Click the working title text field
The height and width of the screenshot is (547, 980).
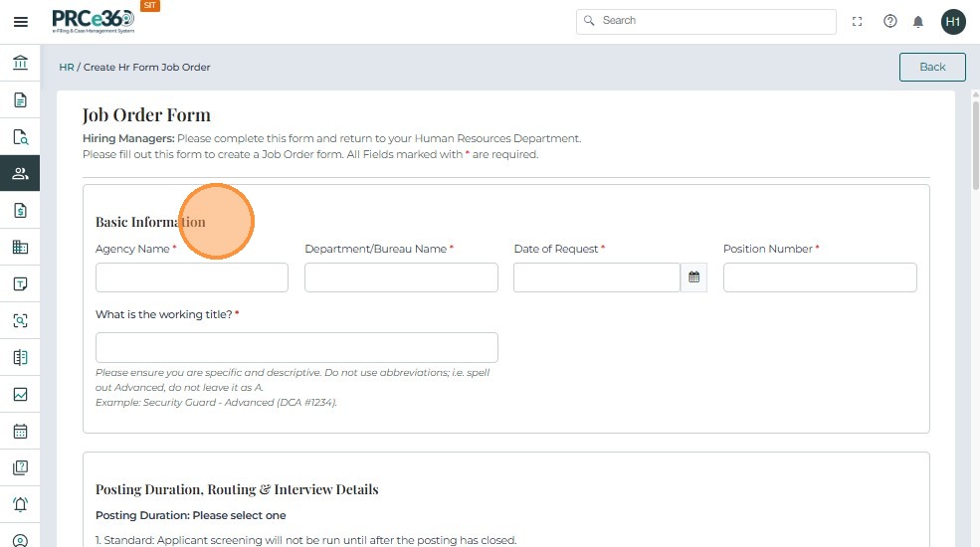[x=296, y=347]
